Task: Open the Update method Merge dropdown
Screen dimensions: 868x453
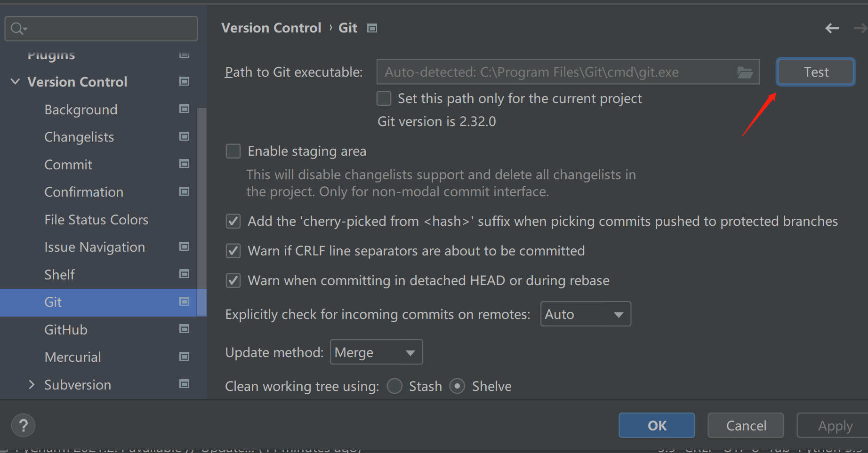Action: pos(376,352)
